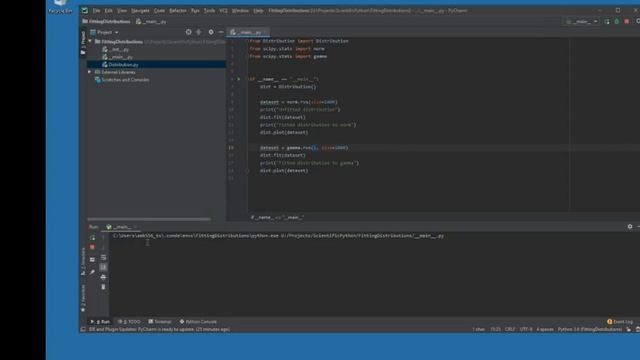This screenshot has height=360, width=640.
Task: Toggle the Structure side tool window tab
Action: click(83, 261)
